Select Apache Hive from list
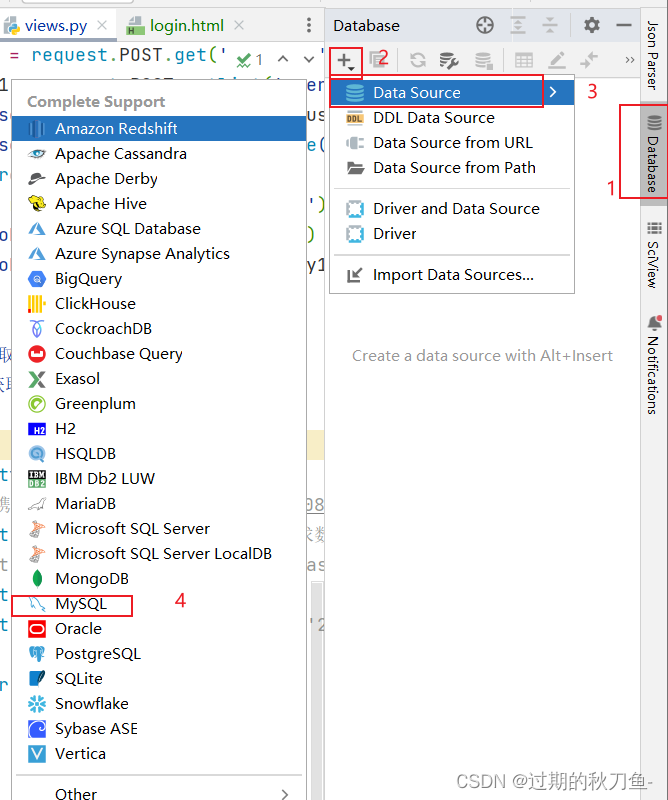Viewport: 668px width, 800px height. coord(159,204)
